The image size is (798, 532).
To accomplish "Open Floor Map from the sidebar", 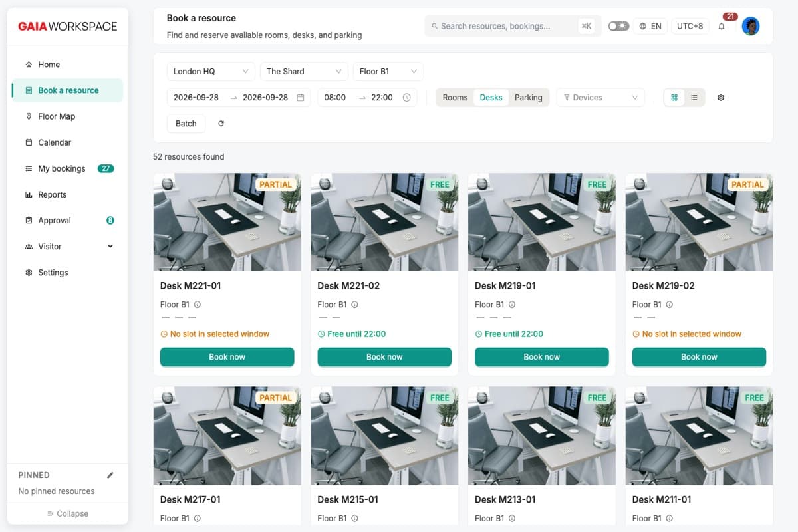I will tap(67, 116).
